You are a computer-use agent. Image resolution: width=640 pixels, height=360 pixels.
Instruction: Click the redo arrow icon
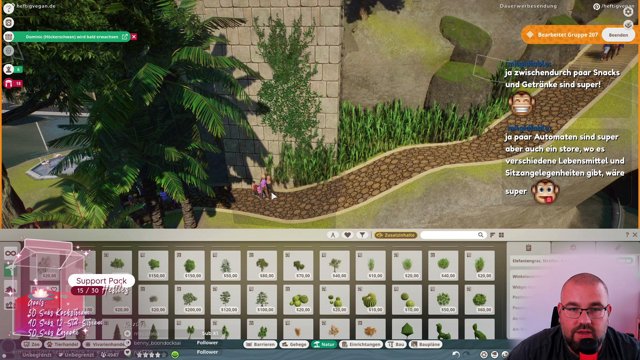pos(467,354)
